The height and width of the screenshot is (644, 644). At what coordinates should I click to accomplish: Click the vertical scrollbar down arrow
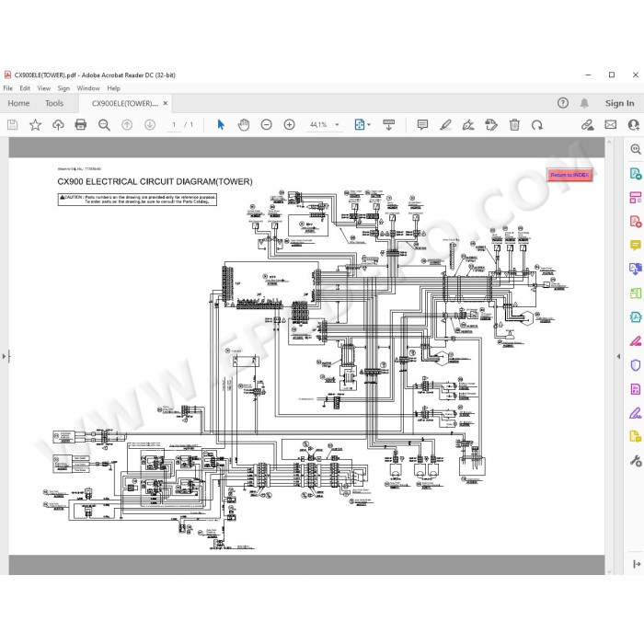[x=609, y=571]
